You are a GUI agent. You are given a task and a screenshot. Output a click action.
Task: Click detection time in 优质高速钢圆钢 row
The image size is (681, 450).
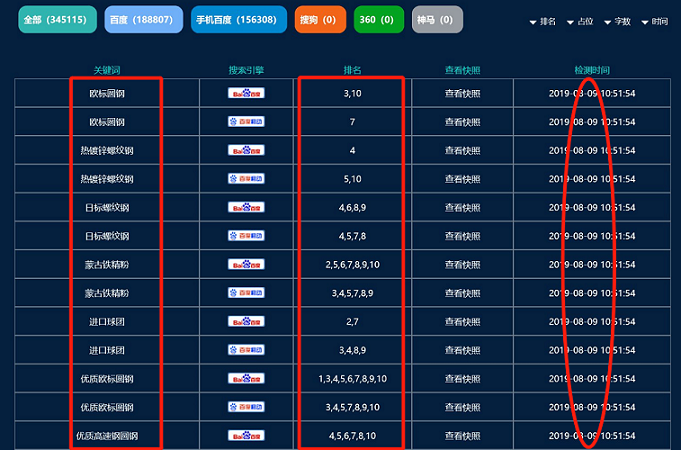(x=592, y=436)
